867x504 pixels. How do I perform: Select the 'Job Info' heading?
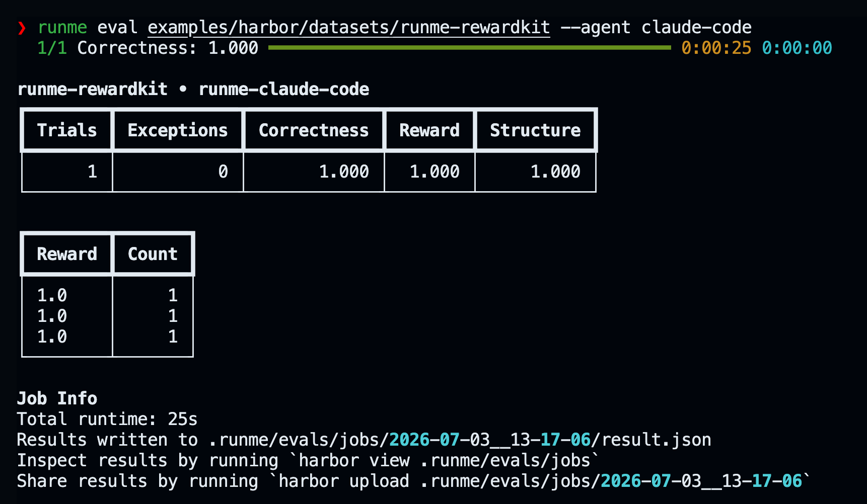57,398
